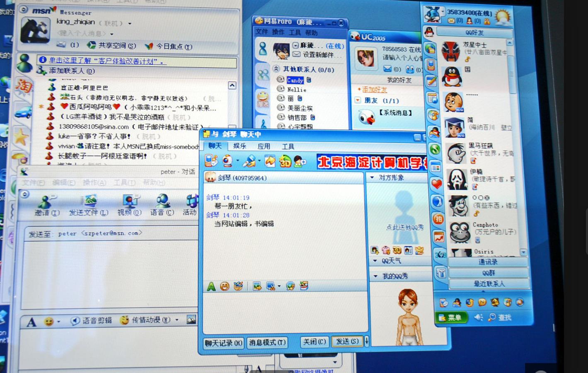This screenshot has width=588, height=373.
Task: Open the screenshot dropdown arrow in QQ chat toolbar
Action: click(x=279, y=286)
